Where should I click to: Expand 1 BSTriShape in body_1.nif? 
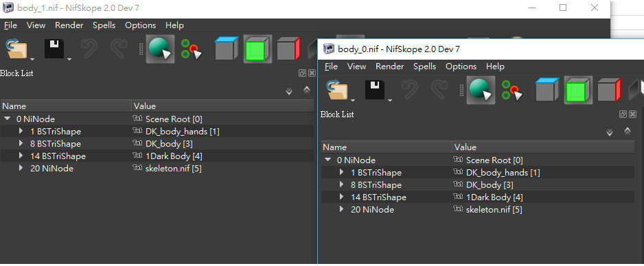pyautogui.click(x=21, y=131)
